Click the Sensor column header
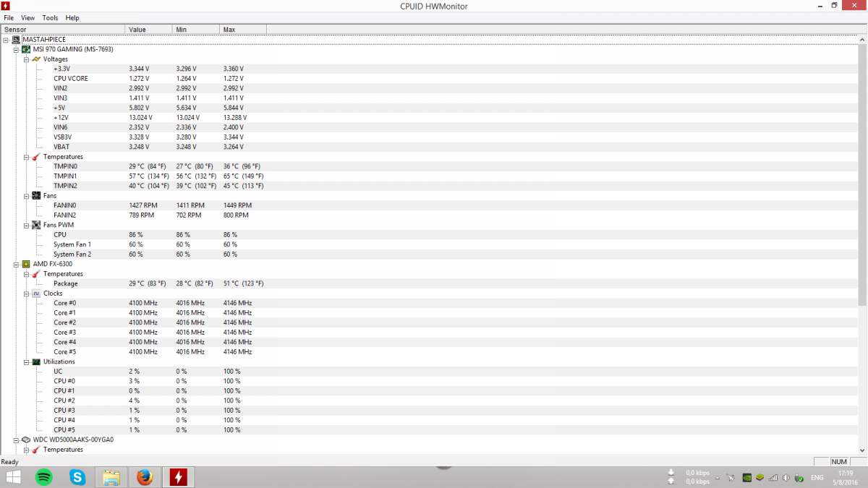Viewport: 868px width, 488px height. tap(63, 30)
